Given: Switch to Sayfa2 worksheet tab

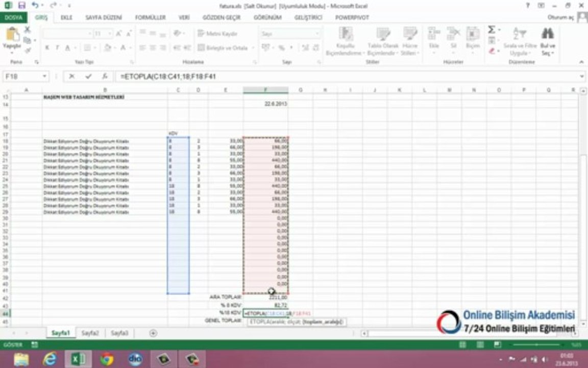Looking at the screenshot, I should (90, 333).
